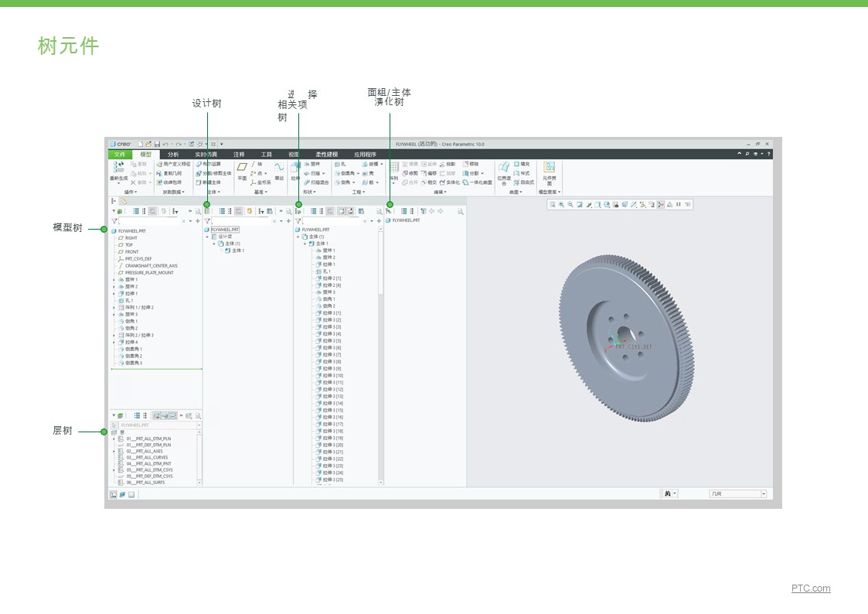Expand the 阵列 1 / 拉伸 2 tree node
This screenshot has height=614, width=868.
(x=114, y=308)
